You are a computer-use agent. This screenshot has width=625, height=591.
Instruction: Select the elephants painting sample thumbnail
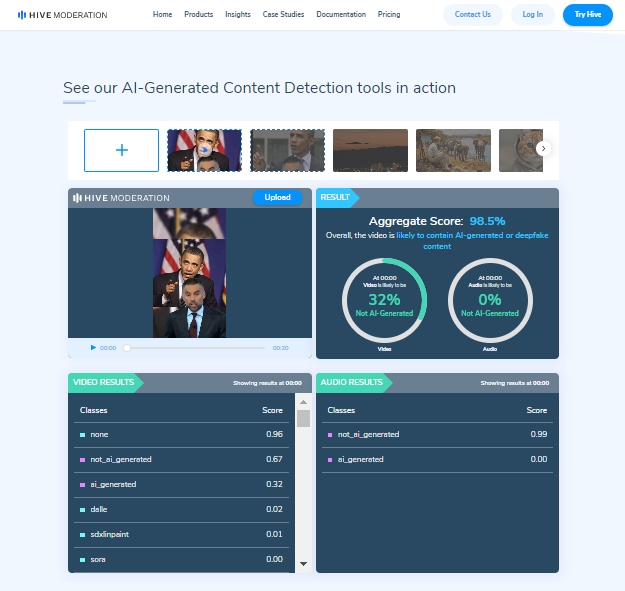click(453, 150)
